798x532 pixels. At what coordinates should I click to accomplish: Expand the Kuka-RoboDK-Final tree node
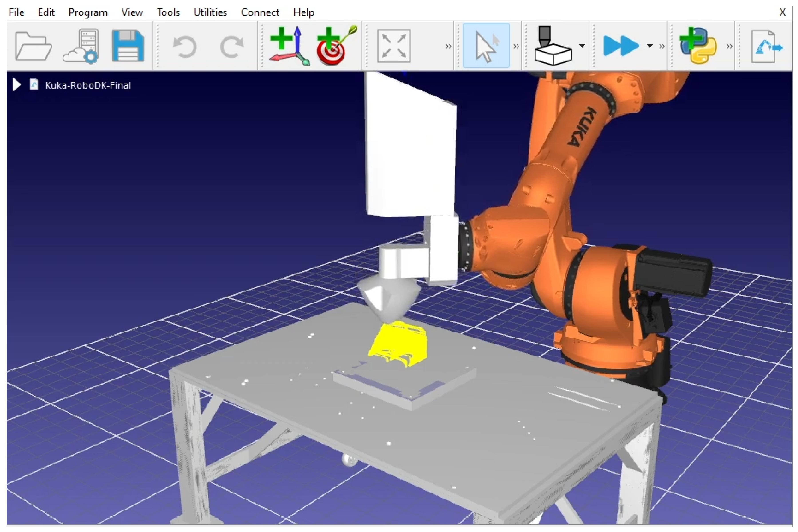(16, 85)
